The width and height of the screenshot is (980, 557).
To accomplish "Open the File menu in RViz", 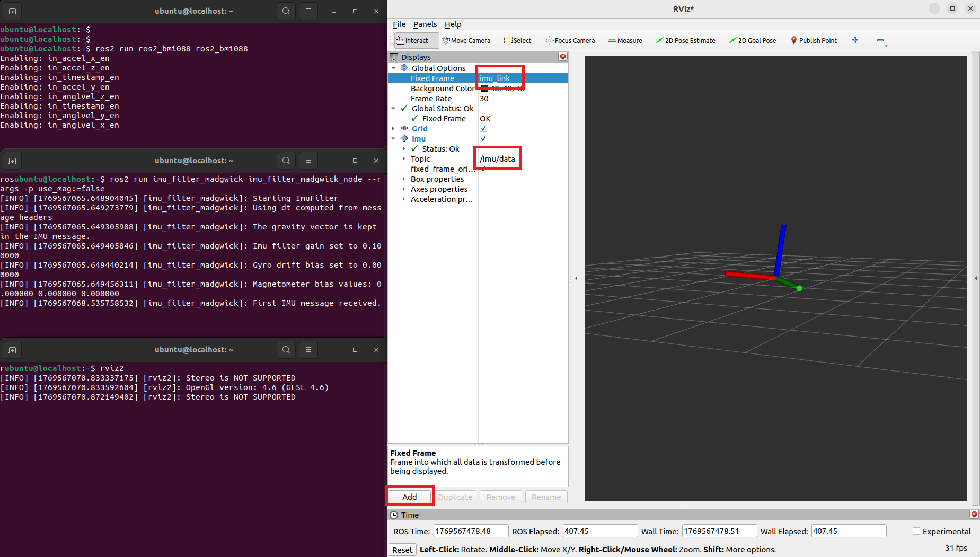I will click(x=399, y=24).
